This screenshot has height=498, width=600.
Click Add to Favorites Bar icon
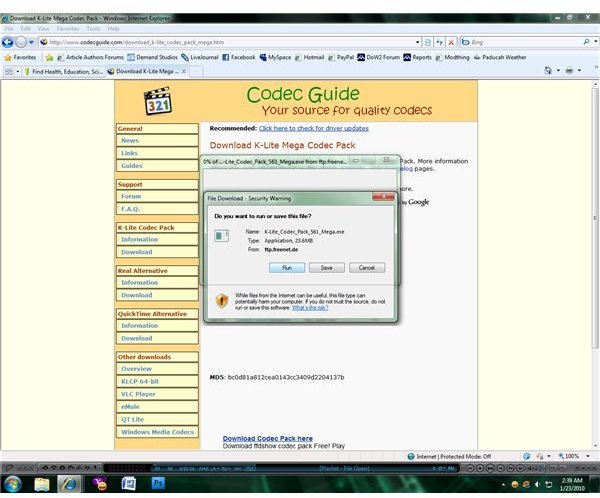[x=49, y=58]
